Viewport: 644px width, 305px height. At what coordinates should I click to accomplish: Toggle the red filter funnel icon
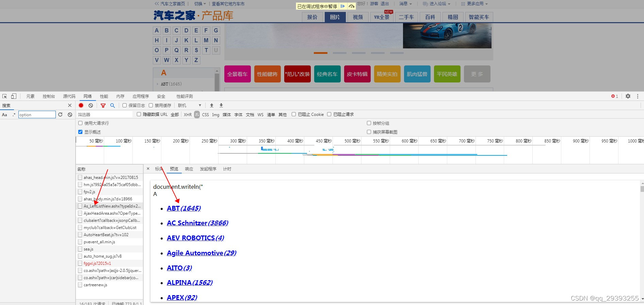[103, 106]
